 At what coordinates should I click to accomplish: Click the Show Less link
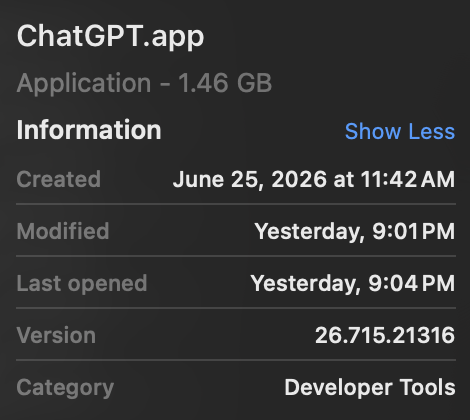(x=400, y=131)
